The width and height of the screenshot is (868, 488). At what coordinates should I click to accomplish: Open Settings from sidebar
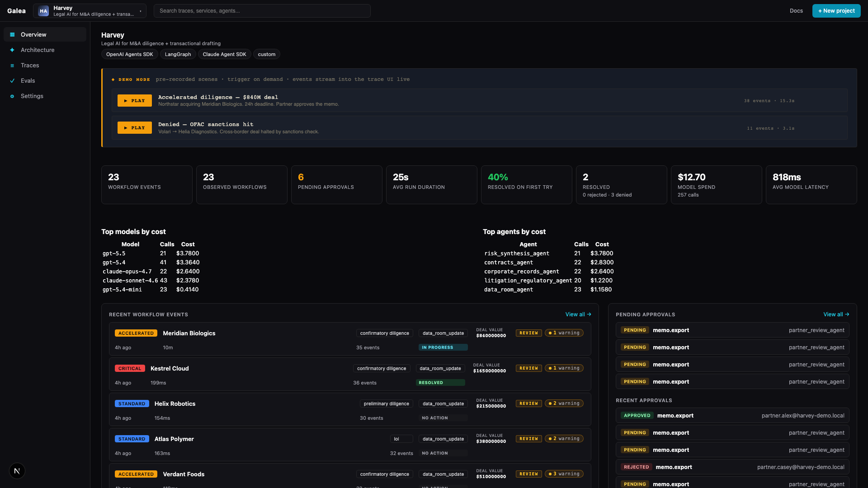pos(45,96)
